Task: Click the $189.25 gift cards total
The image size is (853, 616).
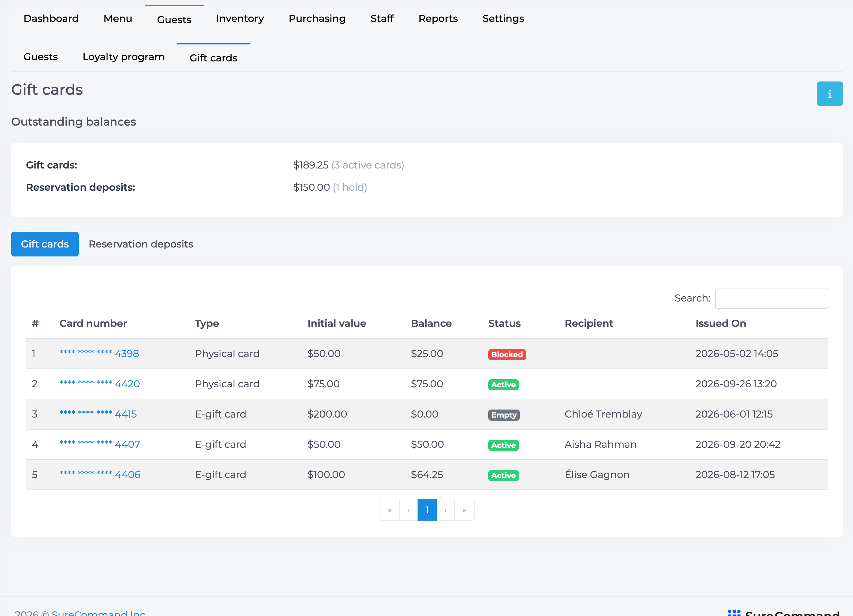Action: (311, 165)
